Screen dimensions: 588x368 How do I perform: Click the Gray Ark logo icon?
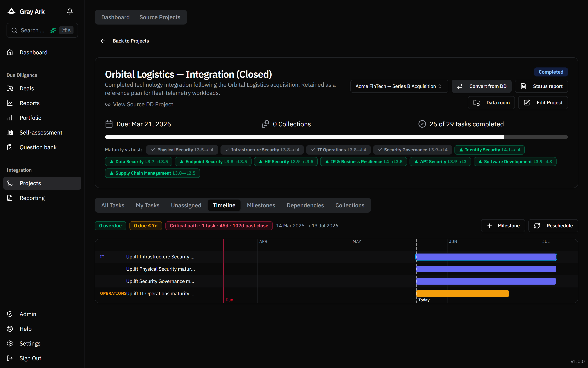[11, 11]
